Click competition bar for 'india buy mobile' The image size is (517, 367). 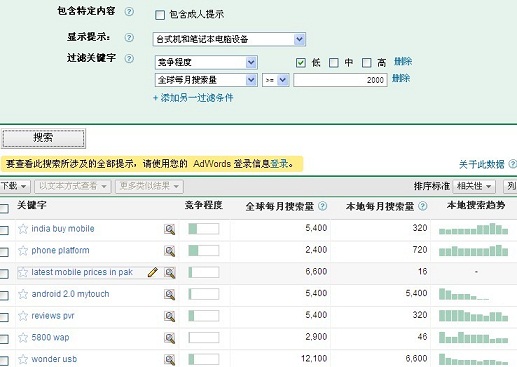(x=204, y=229)
